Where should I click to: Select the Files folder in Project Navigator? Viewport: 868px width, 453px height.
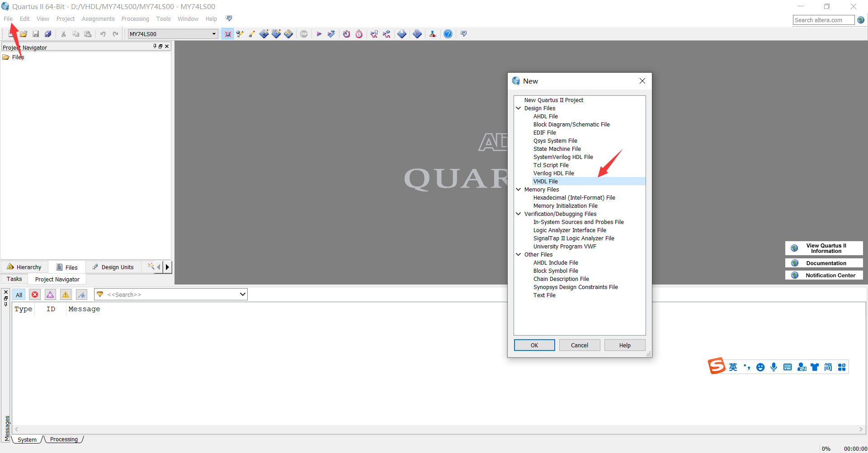[x=14, y=57]
